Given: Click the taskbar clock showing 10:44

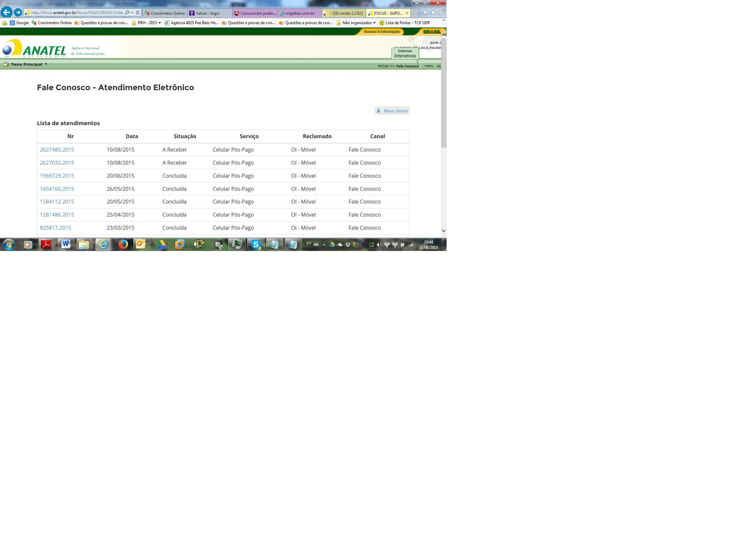Looking at the screenshot, I should 428,245.
